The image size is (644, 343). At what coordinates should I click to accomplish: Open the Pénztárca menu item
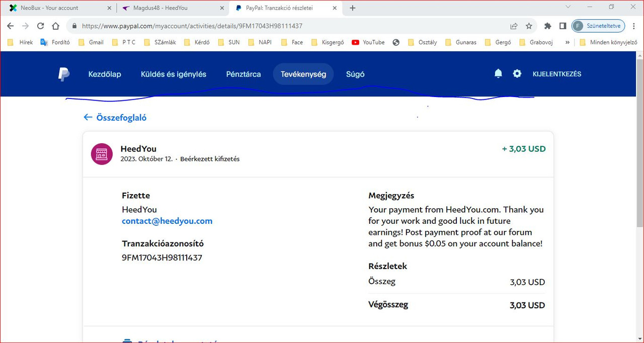(x=244, y=74)
